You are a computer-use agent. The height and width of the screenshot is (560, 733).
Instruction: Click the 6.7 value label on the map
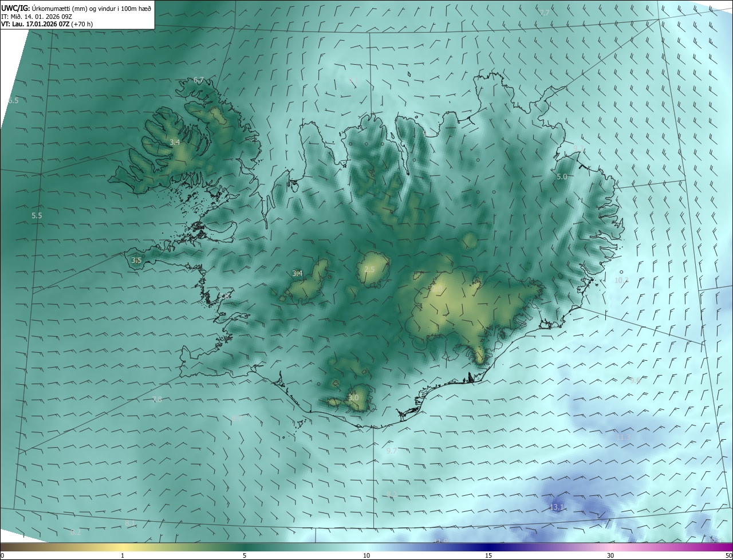point(199,80)
